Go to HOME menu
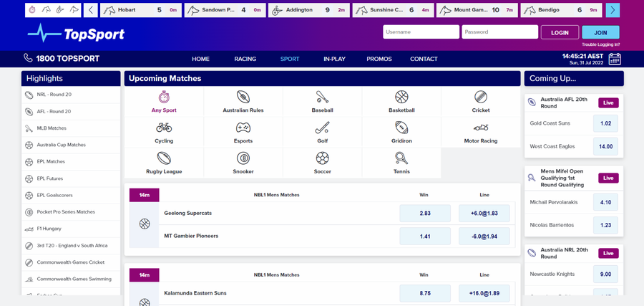 click(x=200, y=59)
